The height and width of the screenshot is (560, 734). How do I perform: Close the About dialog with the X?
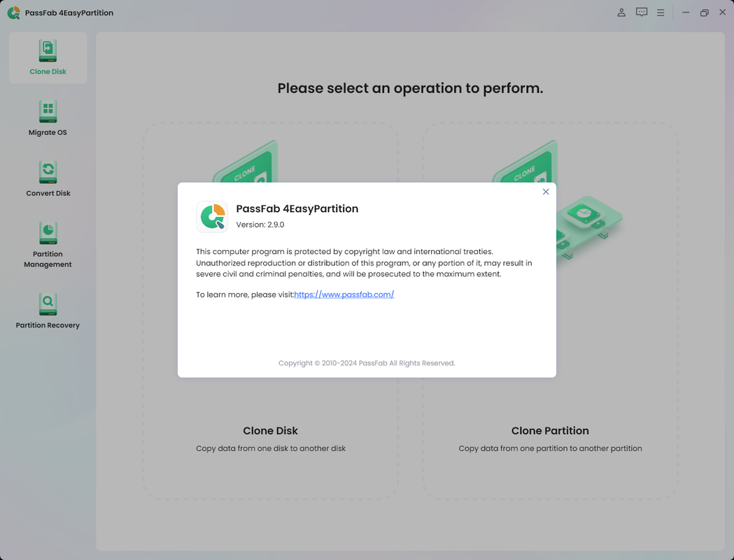point(546,192)
